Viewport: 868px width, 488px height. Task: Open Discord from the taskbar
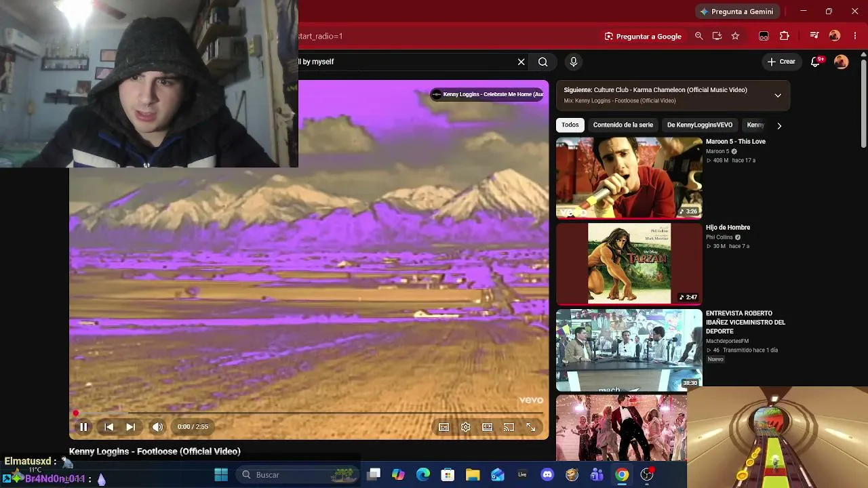547,474
